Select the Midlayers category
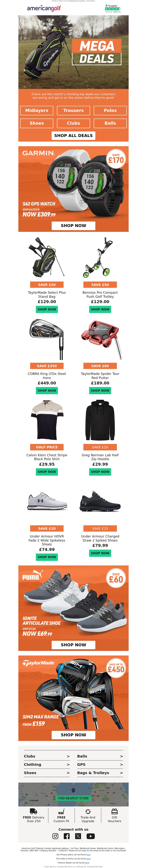Image resolution: width=147 pixels, height=868 pixels. [x=37, y=110]
